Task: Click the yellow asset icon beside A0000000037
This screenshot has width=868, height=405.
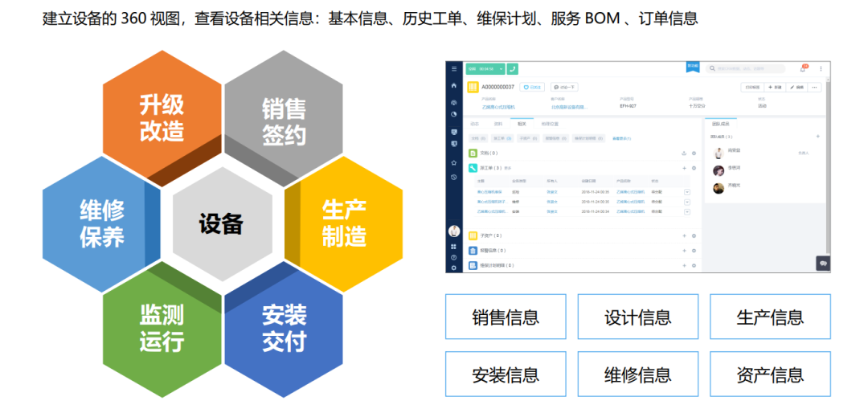Action: click(x=473, y=88)
